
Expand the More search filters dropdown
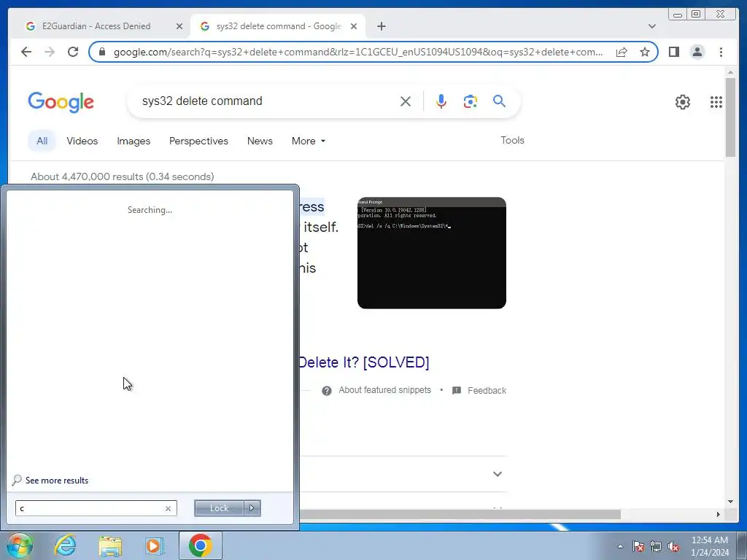pos(309,141)
